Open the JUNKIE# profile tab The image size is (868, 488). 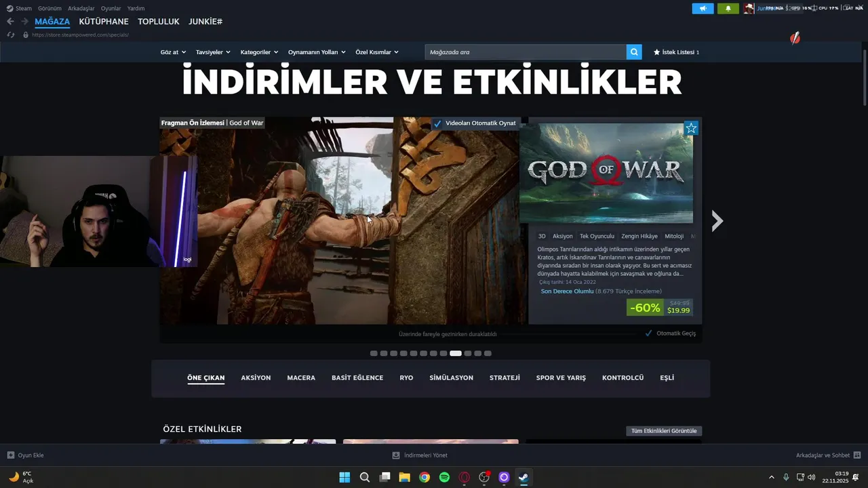coord(205,22)
